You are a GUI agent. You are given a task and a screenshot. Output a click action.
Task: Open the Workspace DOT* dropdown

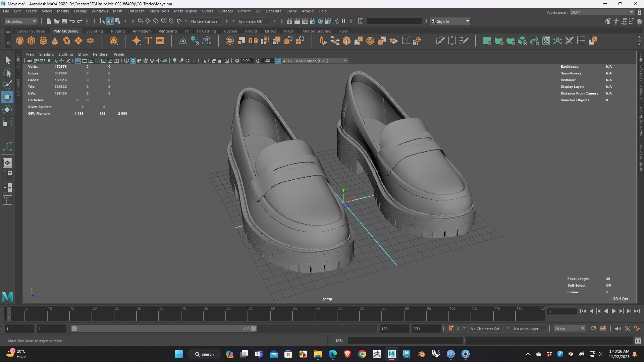pos(602,12)
